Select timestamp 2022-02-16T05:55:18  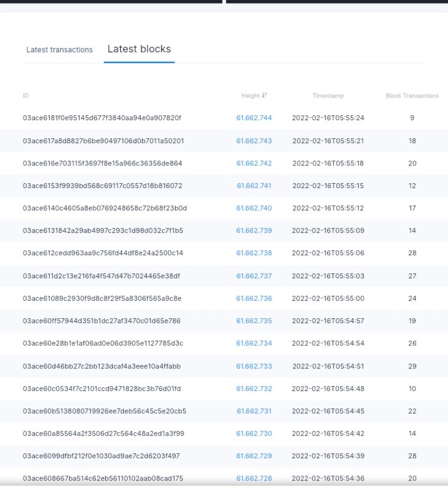pos(328,163)
